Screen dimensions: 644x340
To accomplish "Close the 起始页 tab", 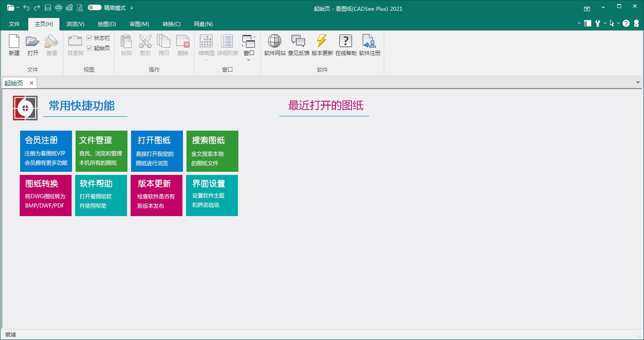I will point(31,83).
